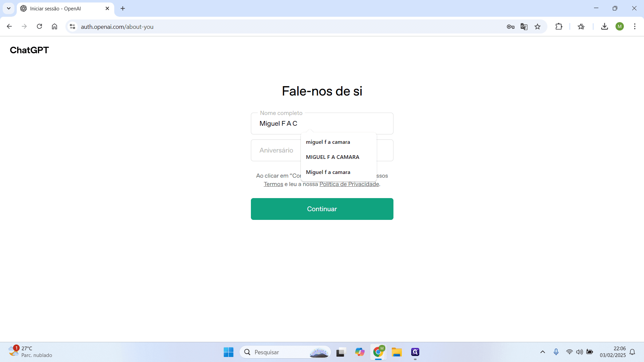Open the Chrome three-dot menu
644x362 pixels.
pyautogui.click(x=635, y=26)
